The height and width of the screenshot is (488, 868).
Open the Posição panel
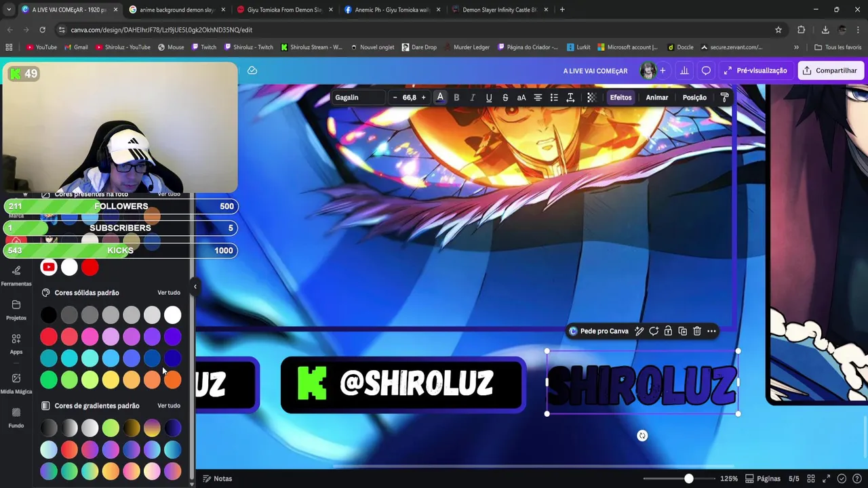[x=694, y=98]
